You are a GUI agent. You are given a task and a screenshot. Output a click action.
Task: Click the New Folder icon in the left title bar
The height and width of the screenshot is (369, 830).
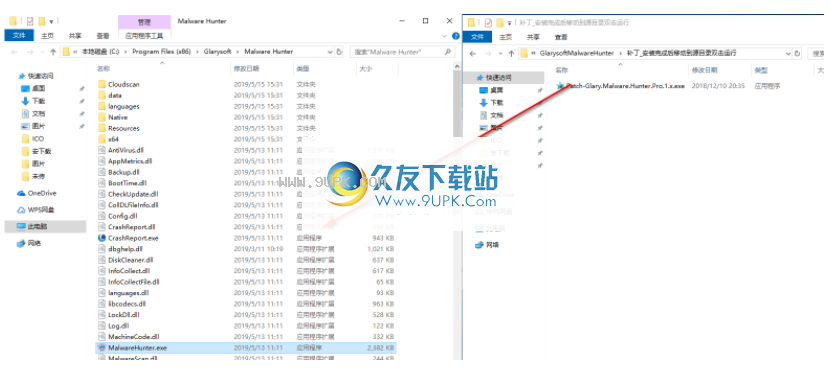[41, 21]
